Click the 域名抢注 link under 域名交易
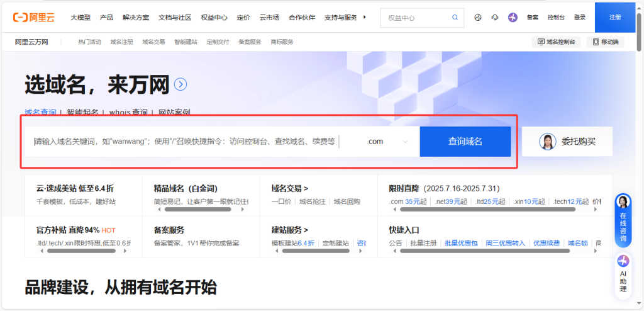 [312, 201]
